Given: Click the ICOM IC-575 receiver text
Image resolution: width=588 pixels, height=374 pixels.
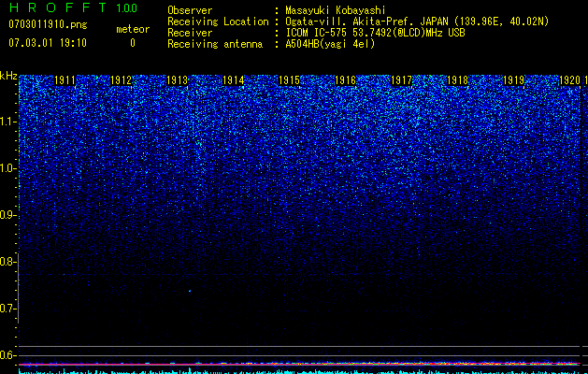Looking at the screenshot, I should pos(375,33).
